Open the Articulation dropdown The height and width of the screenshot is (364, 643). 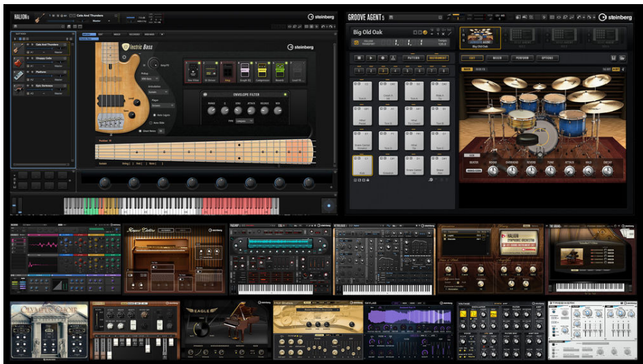[x=159, y=92]
